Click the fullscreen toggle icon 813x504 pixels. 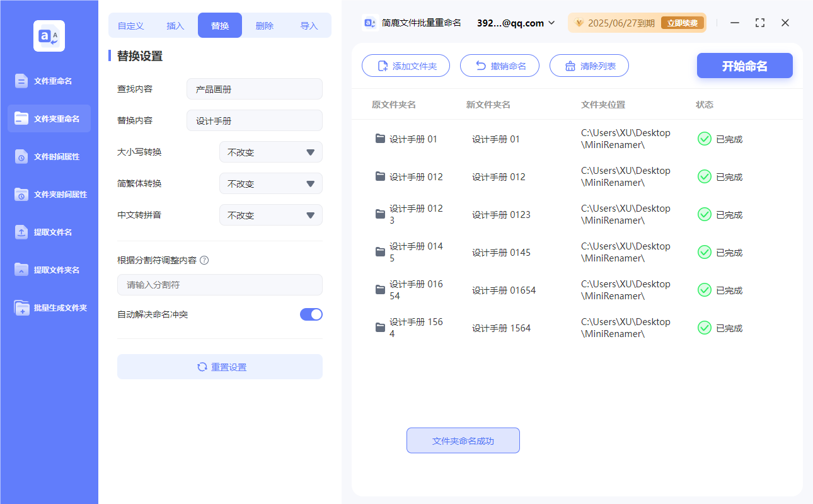[759, 23]
